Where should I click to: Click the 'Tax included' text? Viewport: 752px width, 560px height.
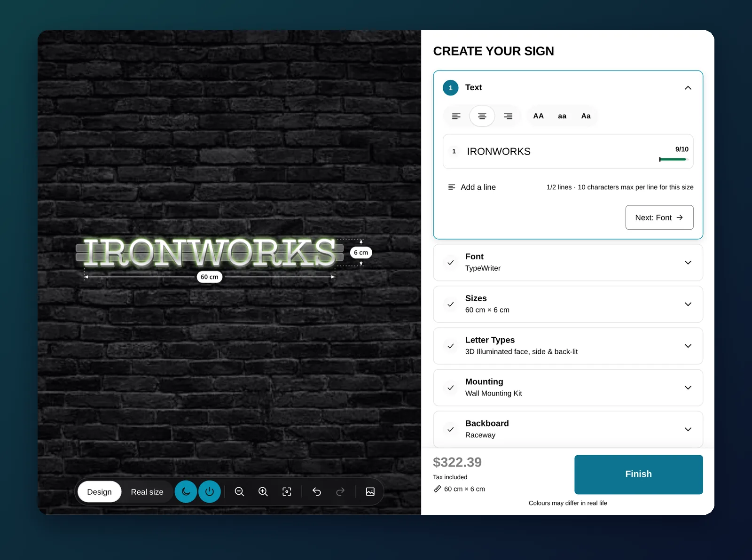[x=450, y=477]
